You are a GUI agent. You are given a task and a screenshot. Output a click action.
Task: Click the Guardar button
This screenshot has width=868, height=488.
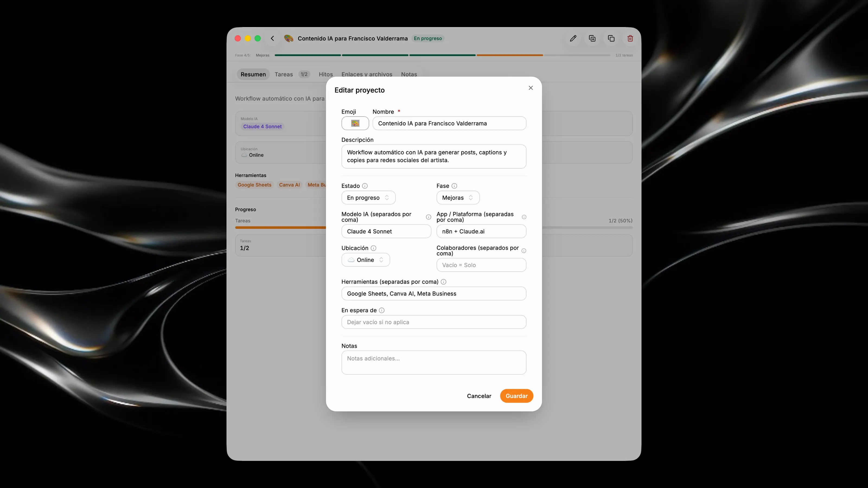coord(516,396)
